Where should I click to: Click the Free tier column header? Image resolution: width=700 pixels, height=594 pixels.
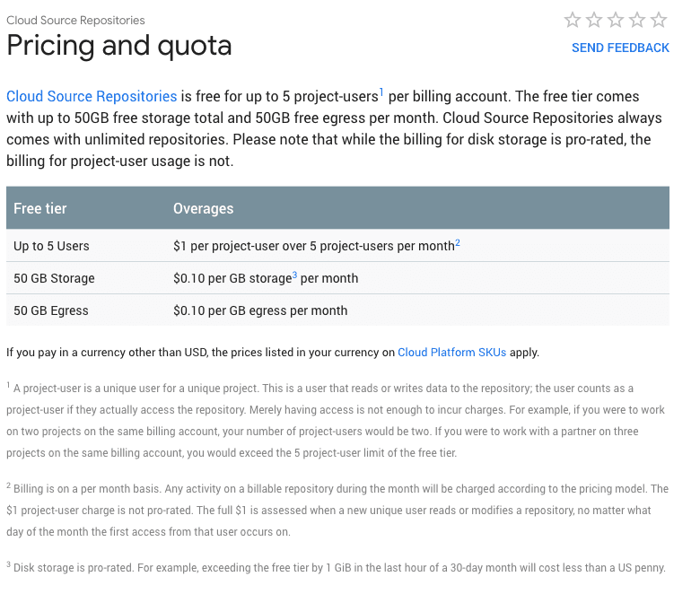click(x=39, y=208)
